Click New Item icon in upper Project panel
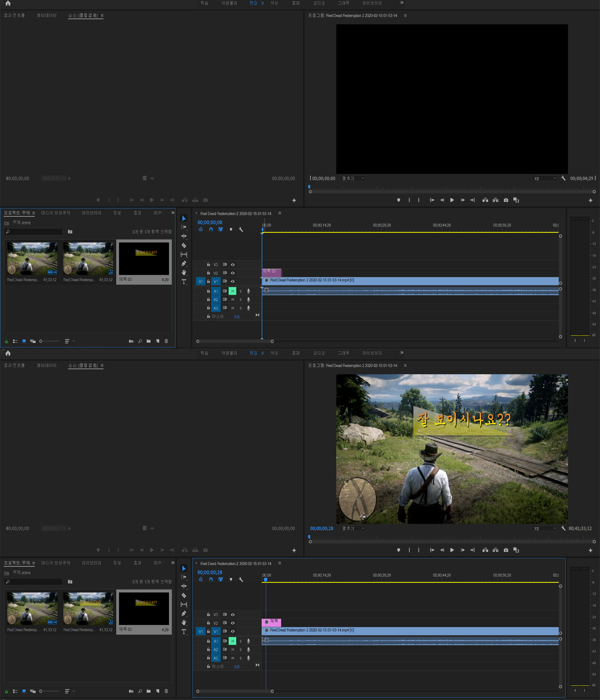 157,341
